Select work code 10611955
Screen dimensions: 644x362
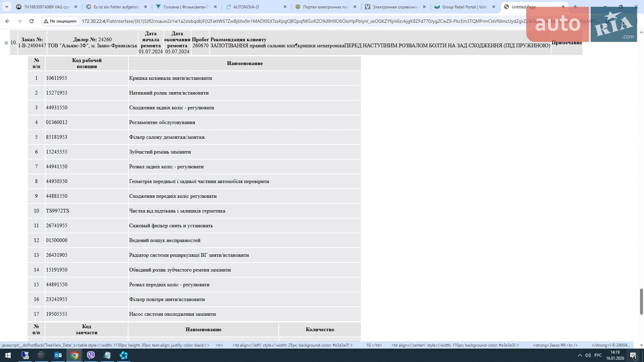point(56,78)
